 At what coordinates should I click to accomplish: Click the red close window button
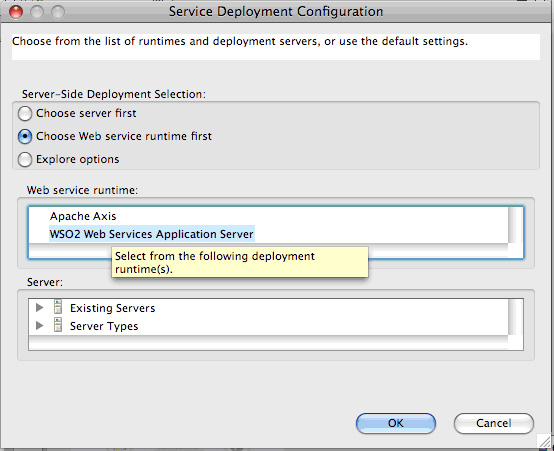pyautogui.click(x=16, y=12)
